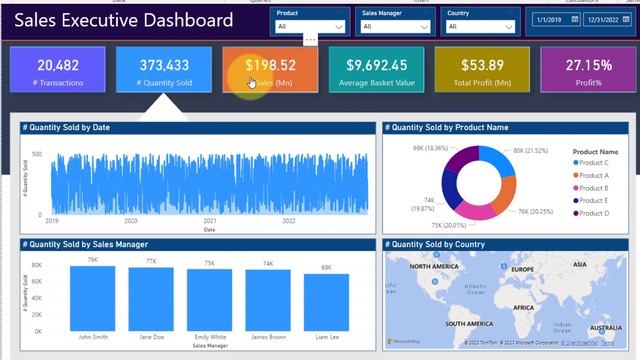This screenshot has width=640, height=360.
Task: Select the # Quantity Sold KPI card
Action: [164, 69]
